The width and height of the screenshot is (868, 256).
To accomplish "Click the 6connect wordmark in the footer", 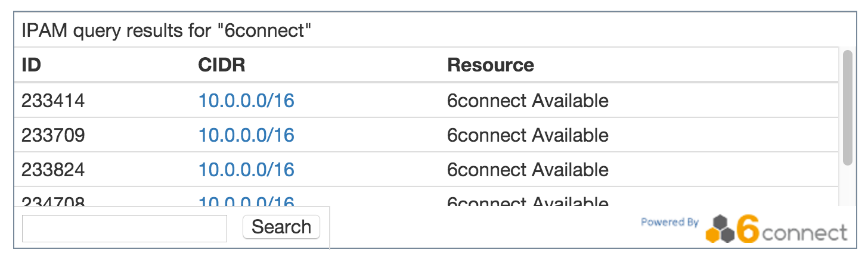I will pos(793,231).
